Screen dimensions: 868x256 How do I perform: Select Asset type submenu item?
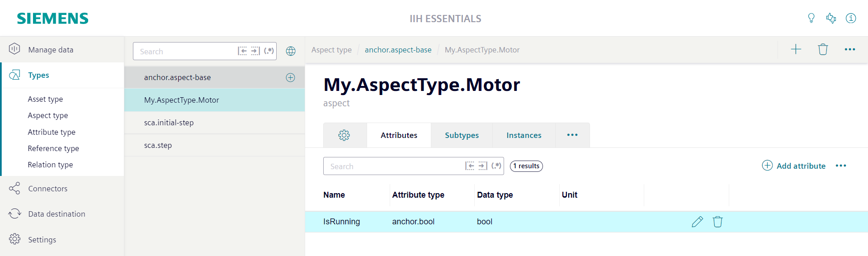(x=45, y=99)
